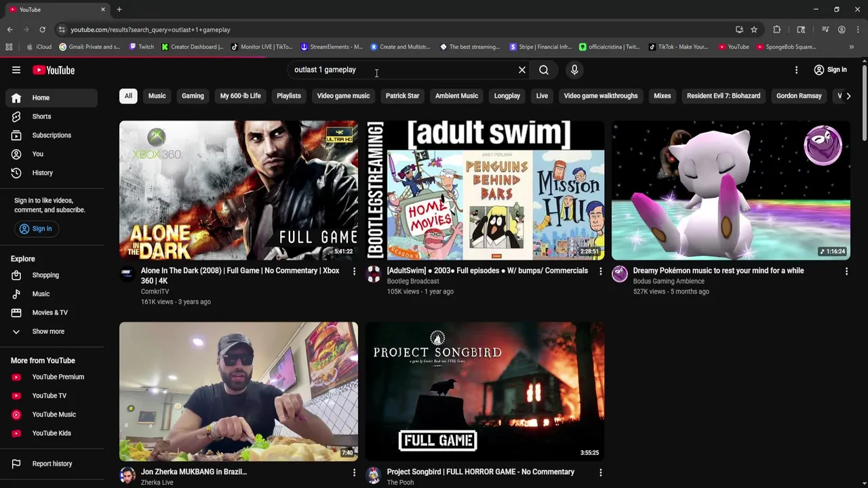Open History in the sidebar
This screenshot has width=868, height=488.
click(x=52, y=173)
